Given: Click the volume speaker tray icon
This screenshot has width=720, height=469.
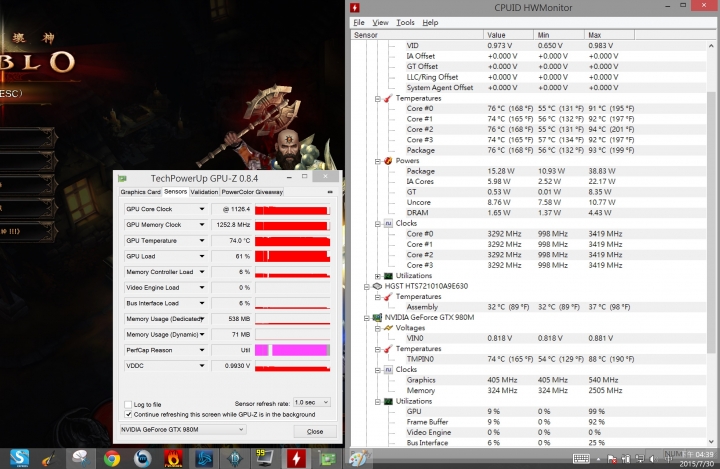Looking at the screenshot, I should [x=652, y=458].
